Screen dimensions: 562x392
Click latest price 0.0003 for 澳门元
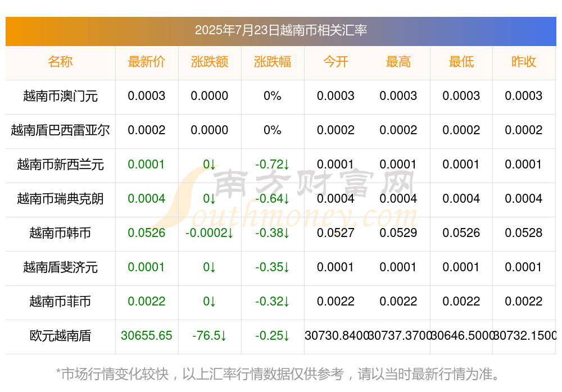click(147, 96)
